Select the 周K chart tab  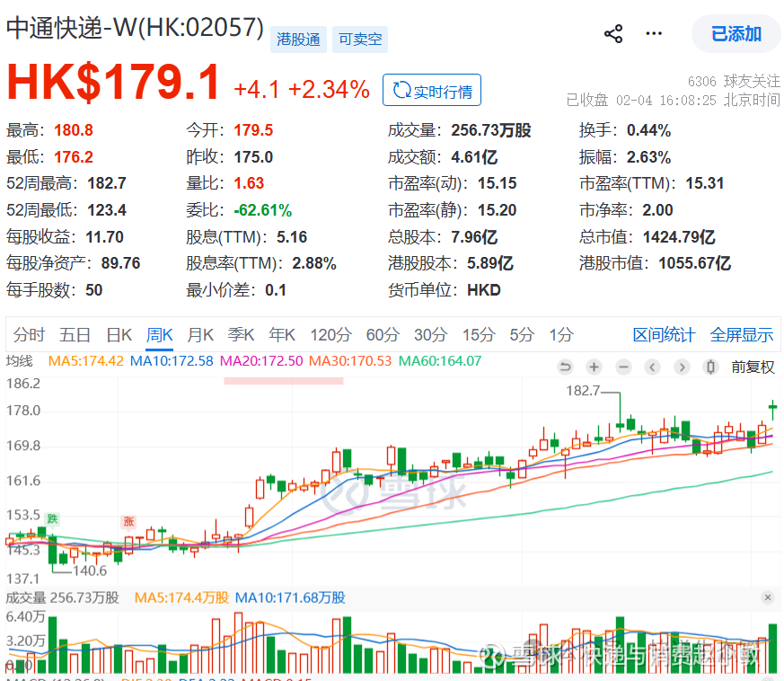(160, 334)
